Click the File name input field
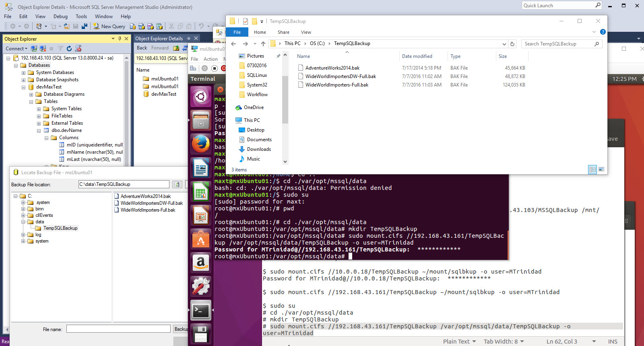This screenshot has height=346, width=644. point(118,329)
